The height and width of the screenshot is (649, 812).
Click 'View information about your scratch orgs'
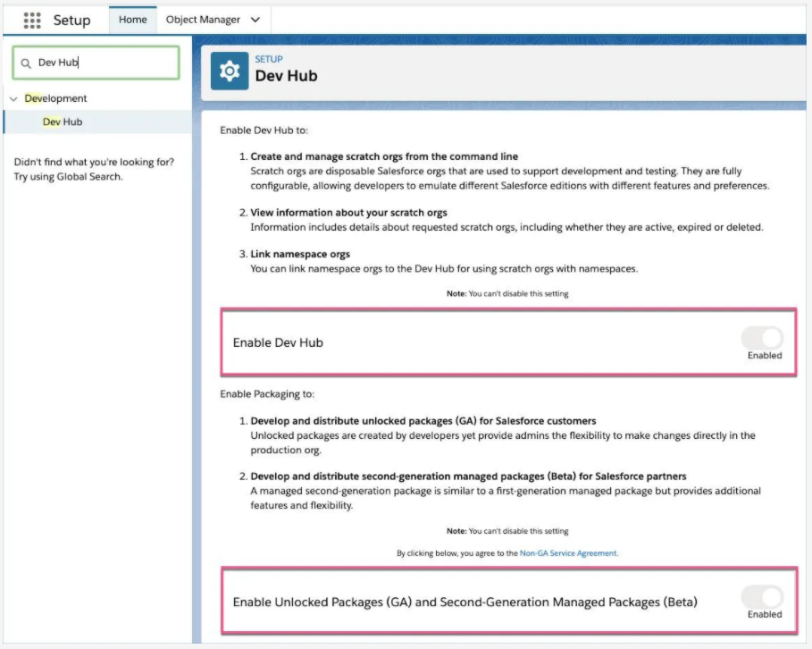point(348,213)
